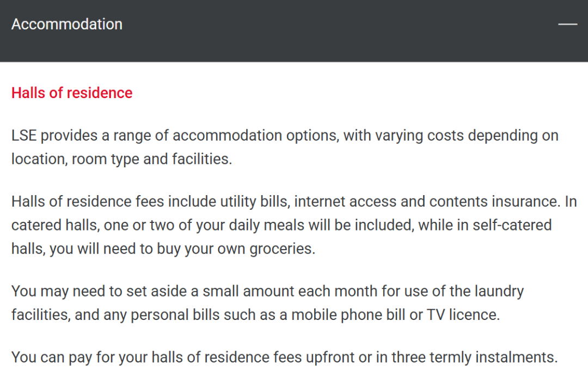Click the sentence about three termly instalments
Screen dimensions: 588x375
pos(284,358)
